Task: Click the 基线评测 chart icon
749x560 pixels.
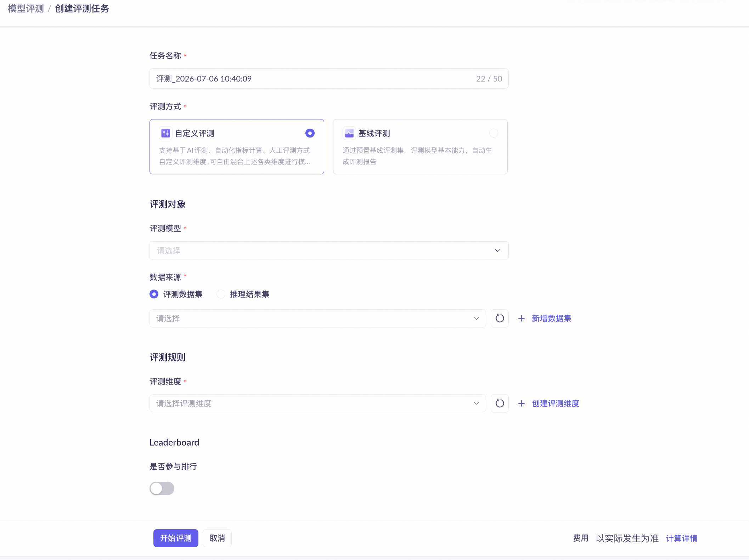Action: tap(349, 133)
